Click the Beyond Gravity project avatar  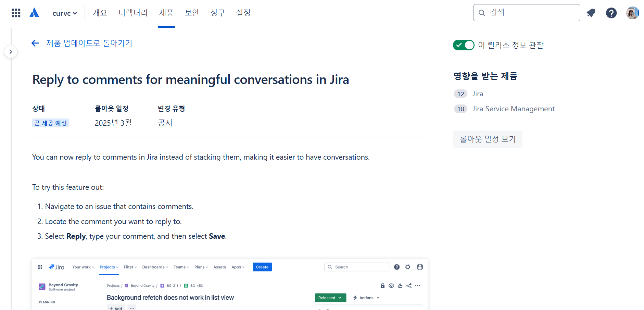point(42,287)
